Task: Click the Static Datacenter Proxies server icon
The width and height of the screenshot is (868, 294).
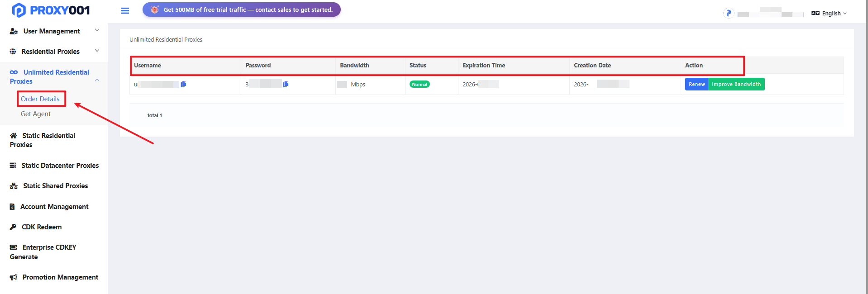Action: tap(13, 166)
